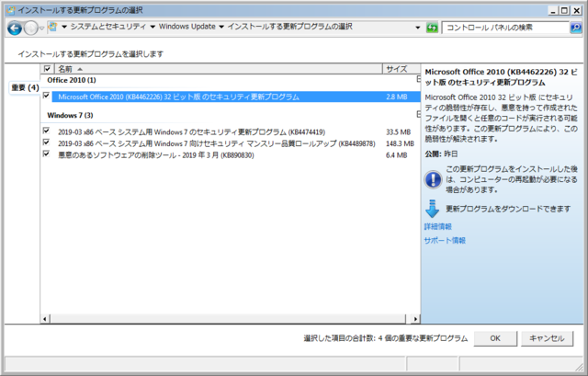Uncheck the KB4489878 monthly rollup

(x=46, y=142)
